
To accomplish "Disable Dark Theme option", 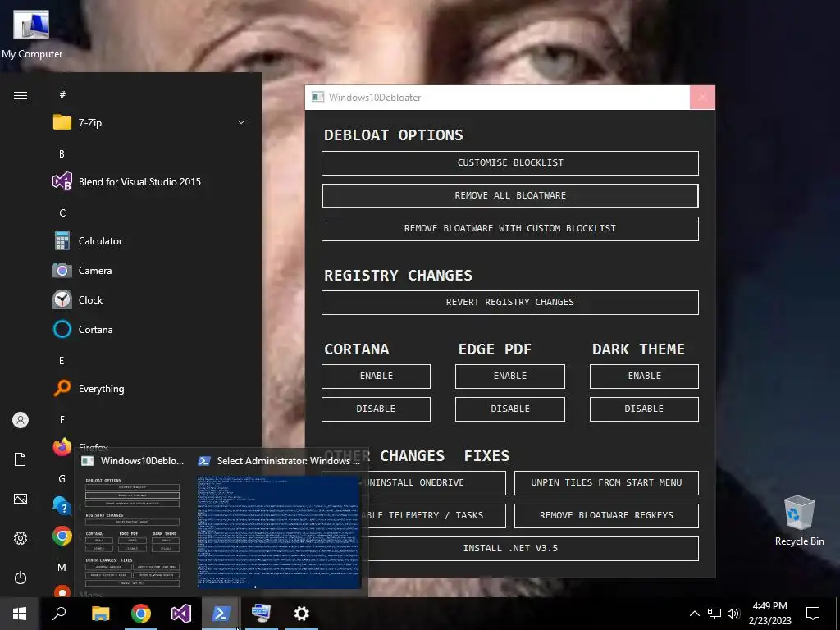I will 644,409.
